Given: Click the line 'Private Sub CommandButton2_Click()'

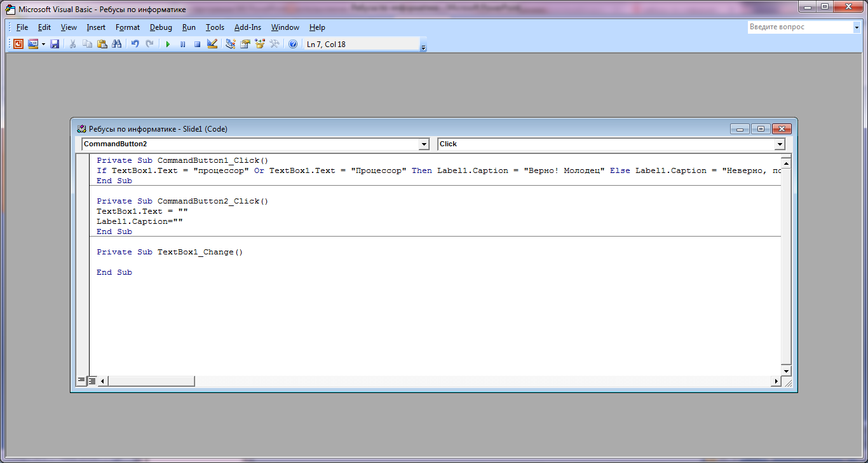Looking at the screenshot, I should [183, 201].
